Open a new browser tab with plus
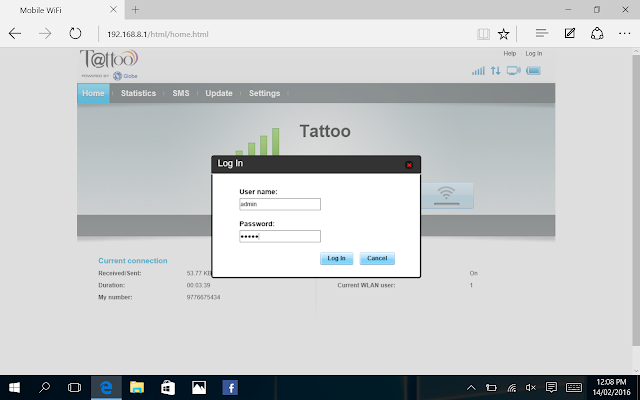640x400 pixels. pos(136,9)
